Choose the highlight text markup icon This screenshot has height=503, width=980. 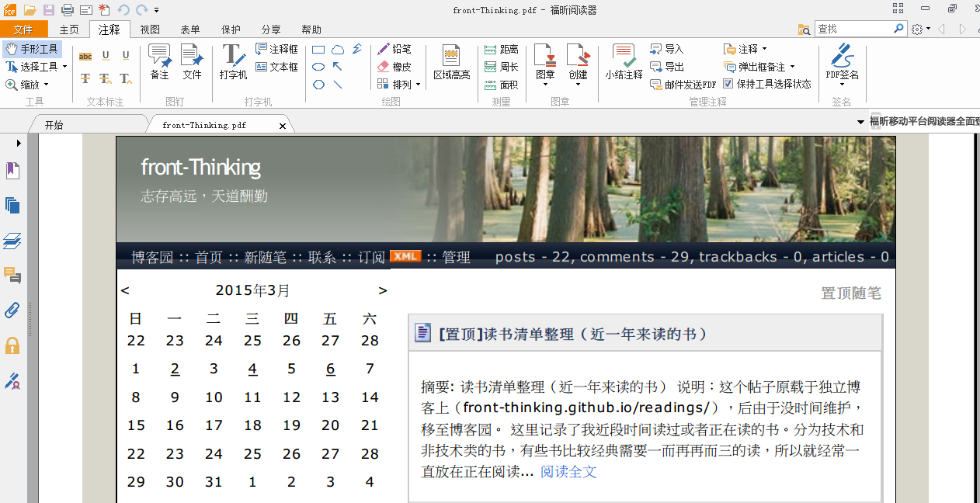coord(85,56)
